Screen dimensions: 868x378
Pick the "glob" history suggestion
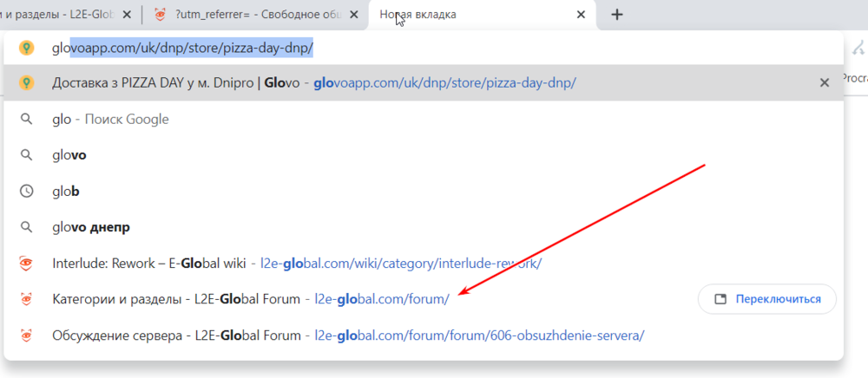[x=66, y=191]
